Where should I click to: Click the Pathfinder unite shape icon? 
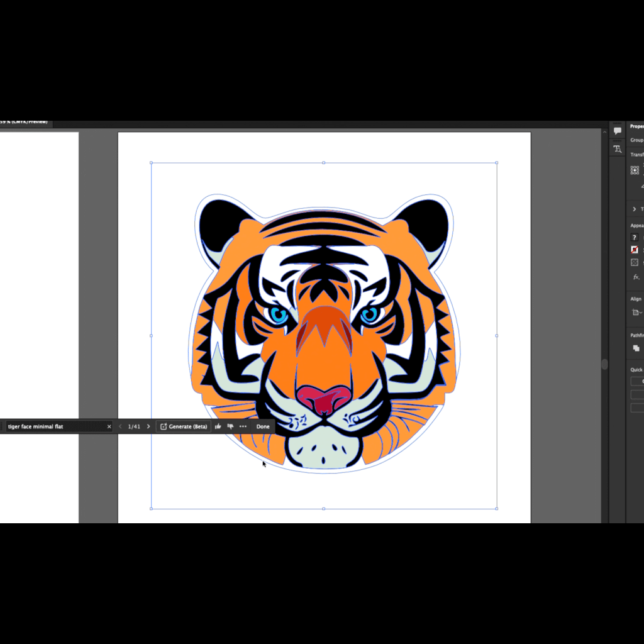[636, 348]
